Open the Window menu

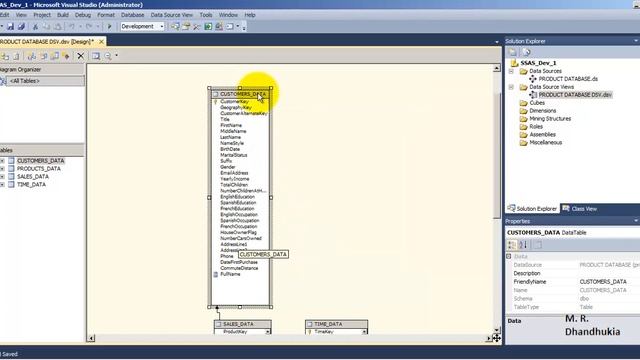point(228,15)
